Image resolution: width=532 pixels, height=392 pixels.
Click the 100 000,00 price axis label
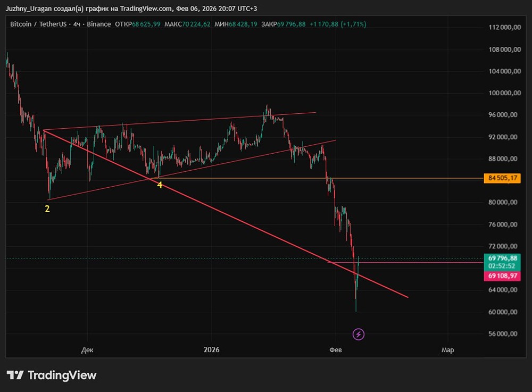[x=504, y=93]
